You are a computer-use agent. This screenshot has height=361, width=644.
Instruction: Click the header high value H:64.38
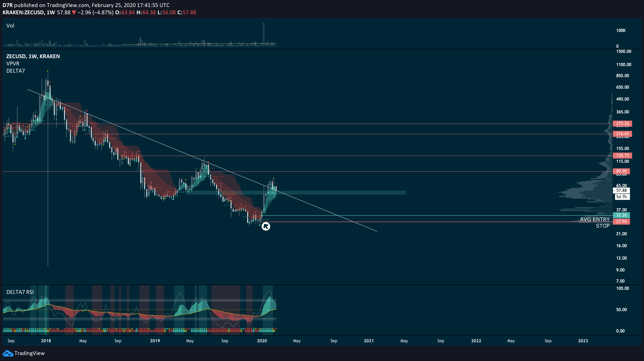[x=146, y=13]
